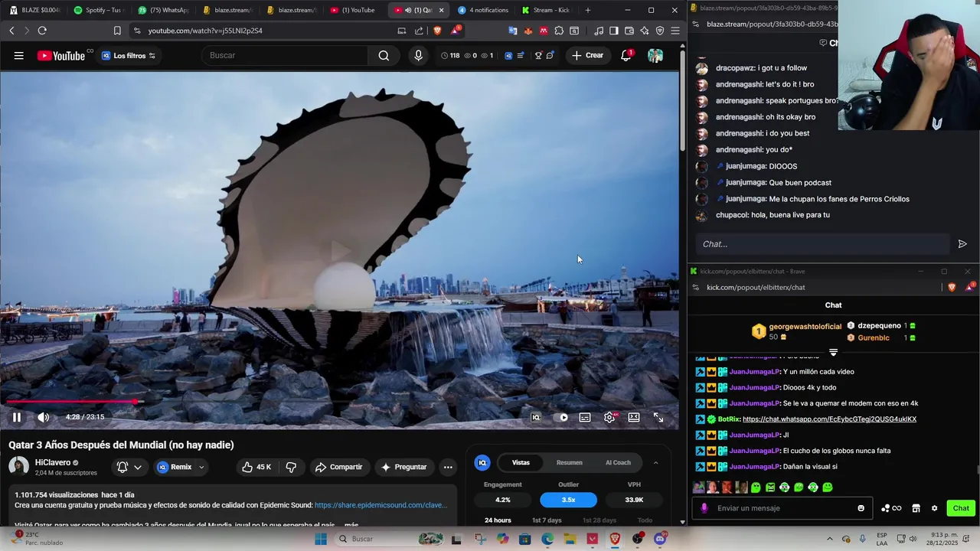Open Brave Rewards triangle icon
Screen dimensions: 980x551
coord(456,31)
